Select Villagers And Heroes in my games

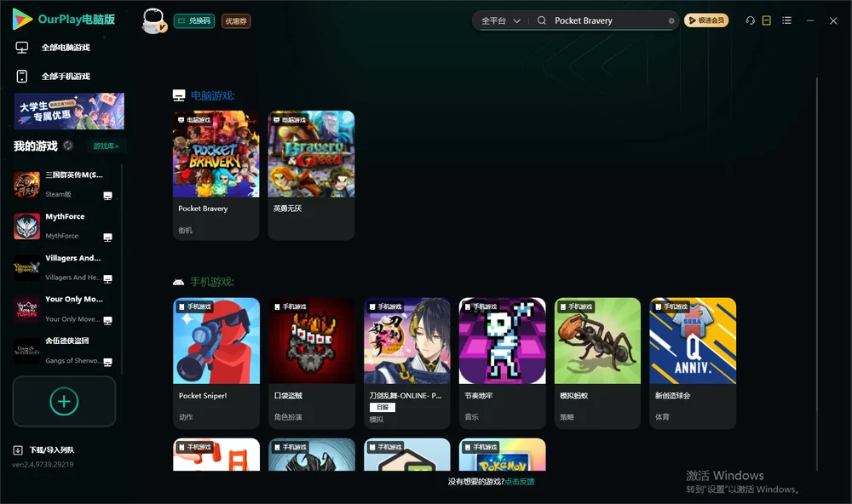tap(64, 267)
